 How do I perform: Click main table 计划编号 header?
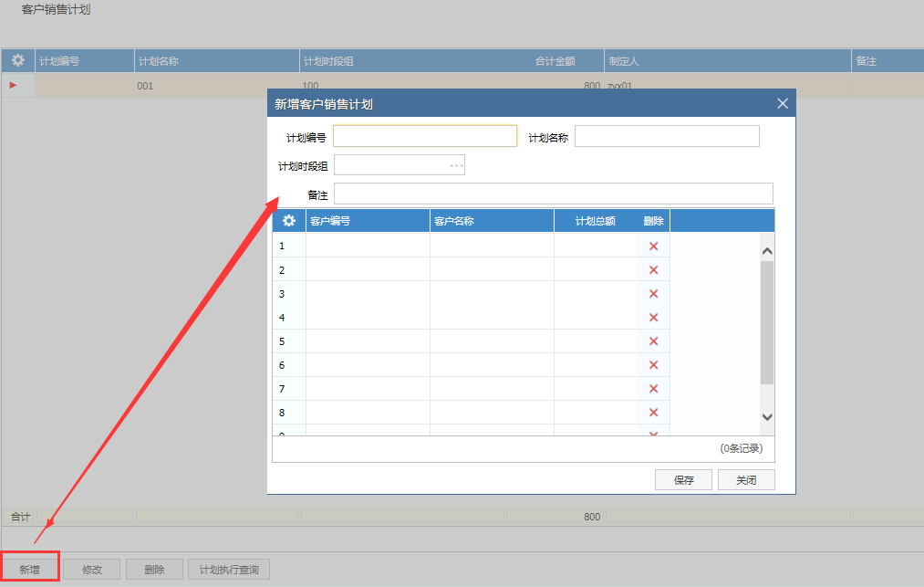coord(85,61)
